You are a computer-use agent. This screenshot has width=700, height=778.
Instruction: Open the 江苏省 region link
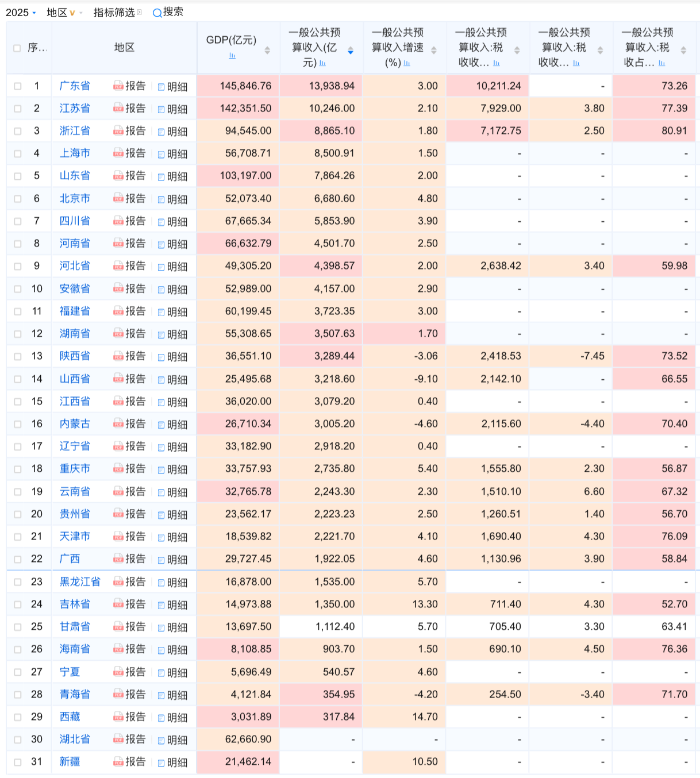75,109
